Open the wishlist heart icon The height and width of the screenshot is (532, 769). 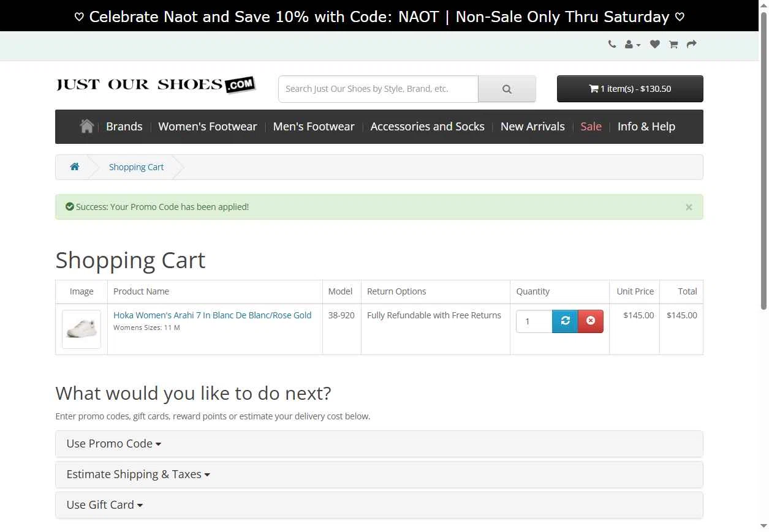(654, 44)
